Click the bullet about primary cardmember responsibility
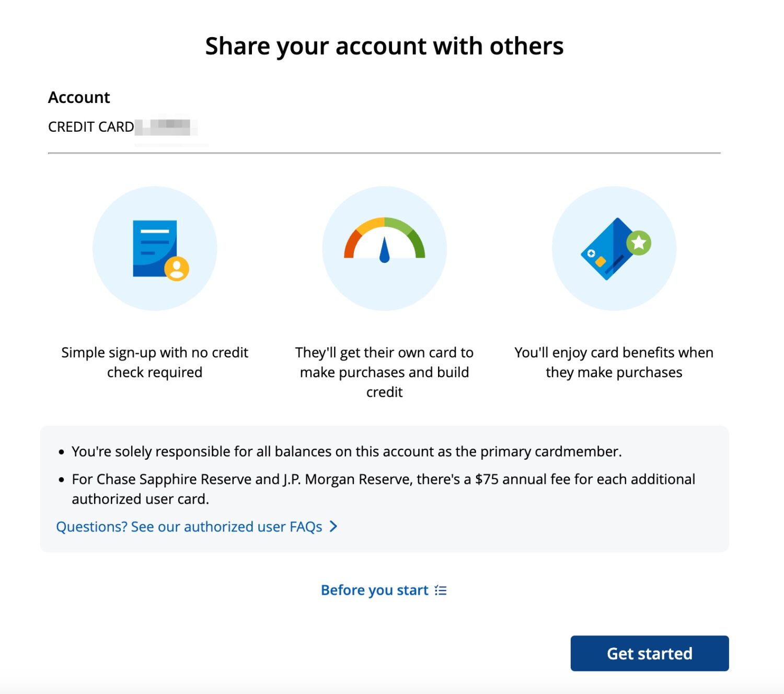Image resolution: width=784 pixels, height=694 pixels. 347,451
